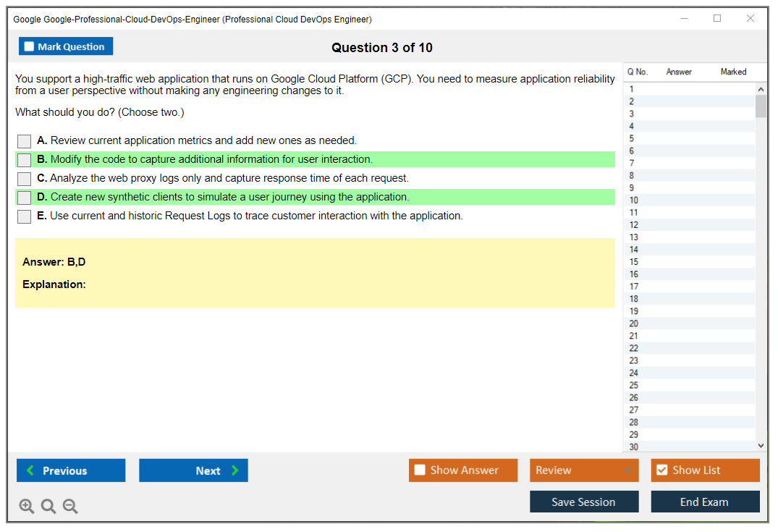Check option D about synthetic clients
Viewport: 778px width, 532px height.
25,198
